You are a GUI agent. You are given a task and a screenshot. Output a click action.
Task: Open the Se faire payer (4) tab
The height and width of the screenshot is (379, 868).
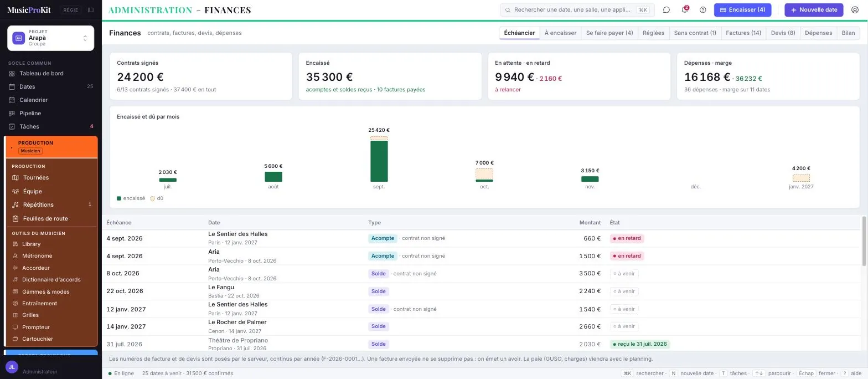(x=609, y=33)
